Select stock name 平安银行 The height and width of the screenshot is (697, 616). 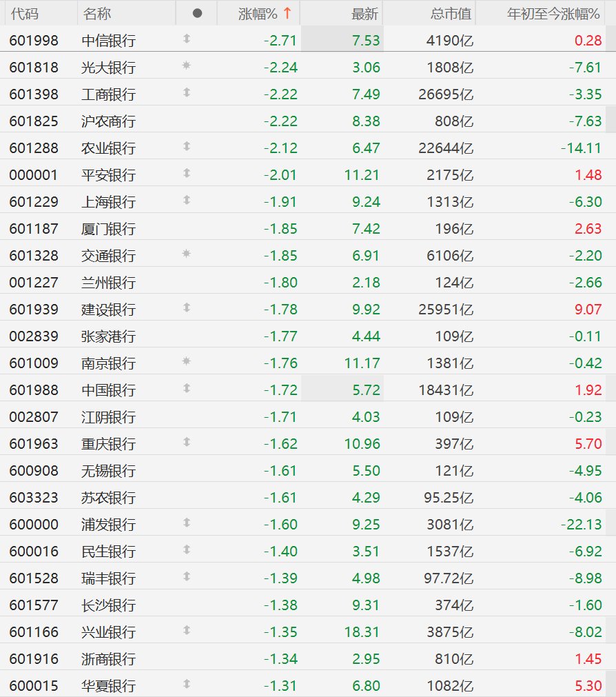point(108,175)
